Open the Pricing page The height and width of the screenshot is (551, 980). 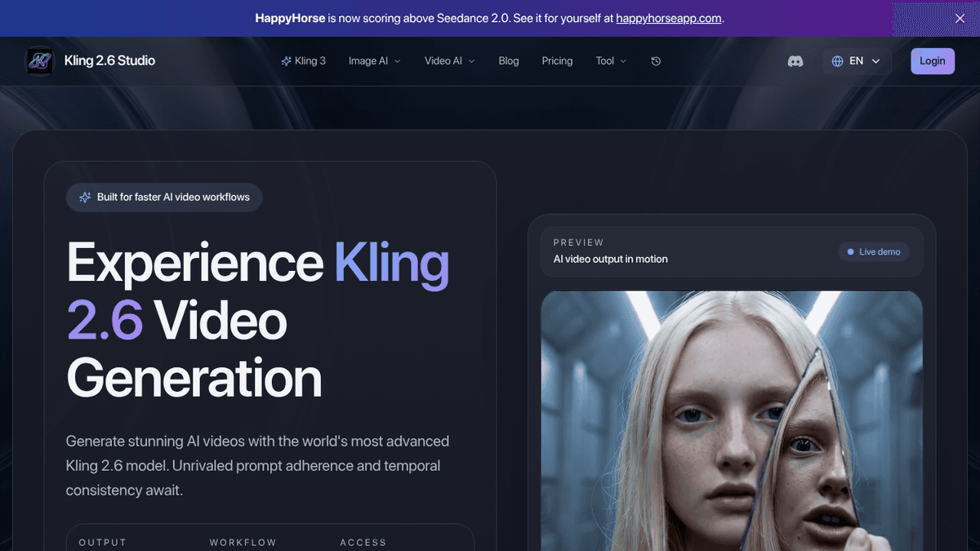[x=557, y=61]
